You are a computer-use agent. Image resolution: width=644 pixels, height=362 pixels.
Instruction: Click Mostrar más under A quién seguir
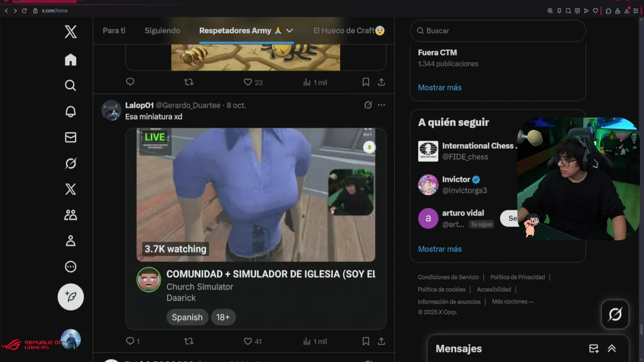[x=440, y=249]
